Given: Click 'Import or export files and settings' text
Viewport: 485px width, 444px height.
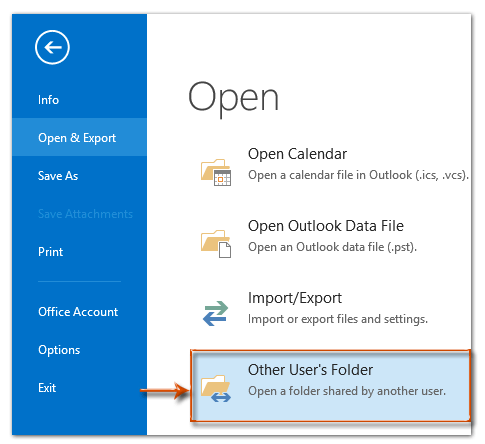Looking at the screenshot, I should (x=338, y=319).
